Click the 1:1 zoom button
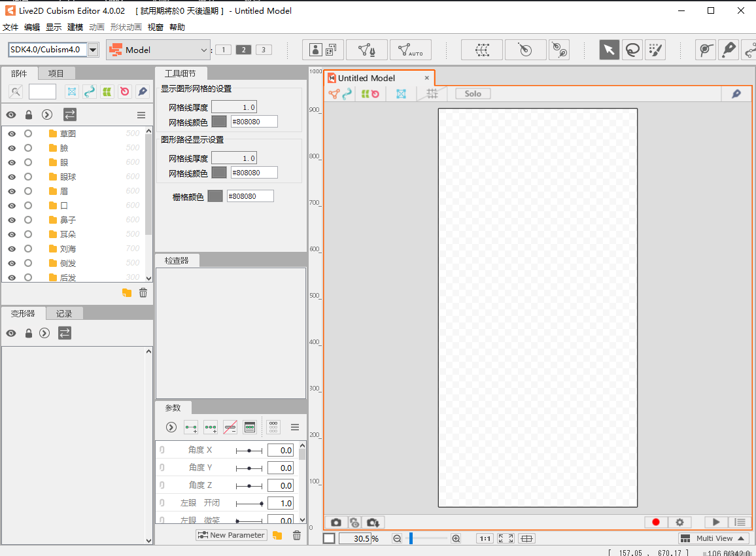Viewport: 756px width, 556px height. pos(485,538)
